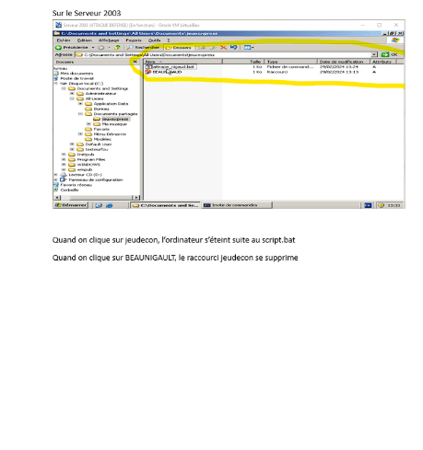Screen dimensions: 423x450
Task: Open the Rechercher search tool
Action: (x=143, y=47)
